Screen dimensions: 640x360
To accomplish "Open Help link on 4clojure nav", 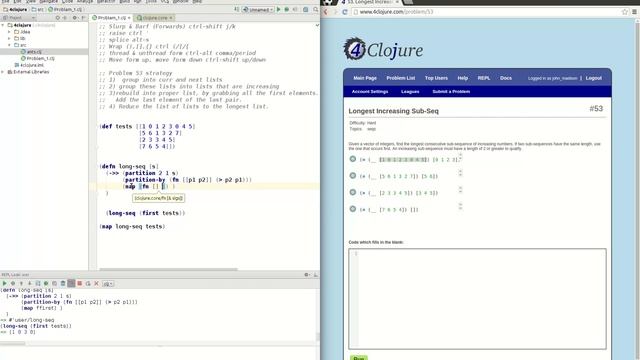I will pyautogui.click(x=462, y=78).
